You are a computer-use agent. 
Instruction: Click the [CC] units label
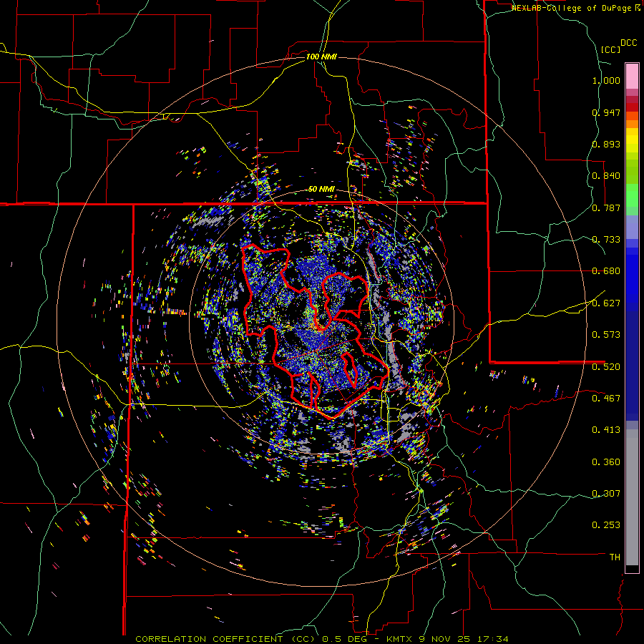[611, 49]
